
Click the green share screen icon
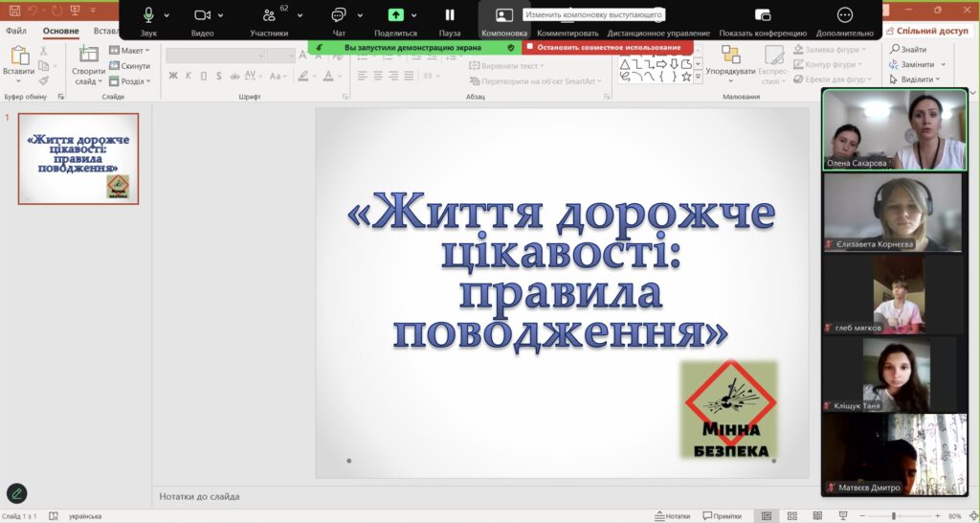click(x=395, y=15)
